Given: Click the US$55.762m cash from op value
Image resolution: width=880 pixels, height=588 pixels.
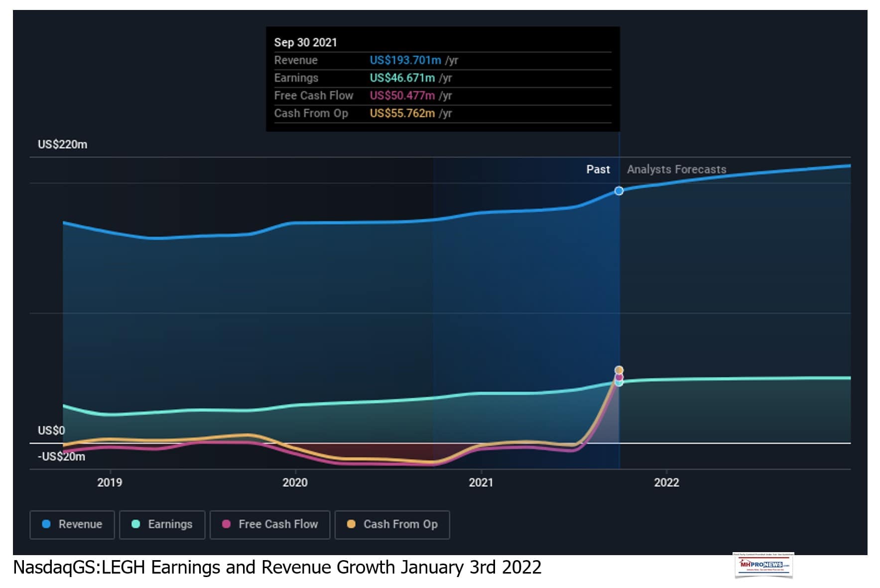Looking at the screenshot, I should coord(402,113).
